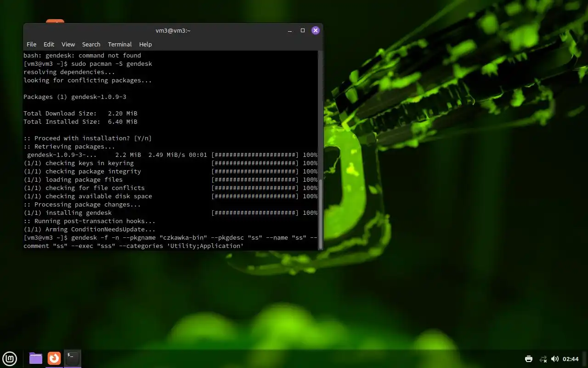Click the 'checking available disk space' line

[170, 196]
